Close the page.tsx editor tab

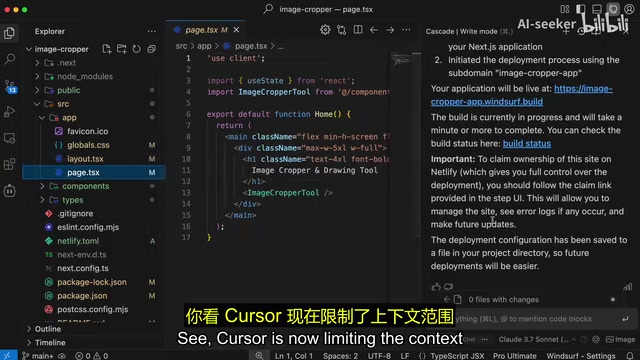[236, 30]
